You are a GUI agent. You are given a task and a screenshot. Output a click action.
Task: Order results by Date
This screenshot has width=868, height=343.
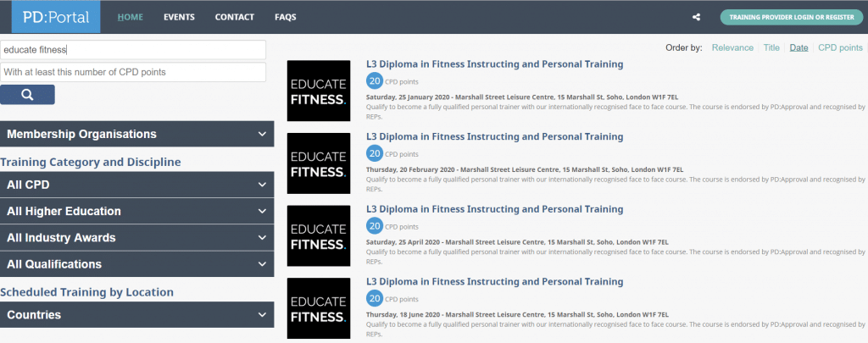798,47
